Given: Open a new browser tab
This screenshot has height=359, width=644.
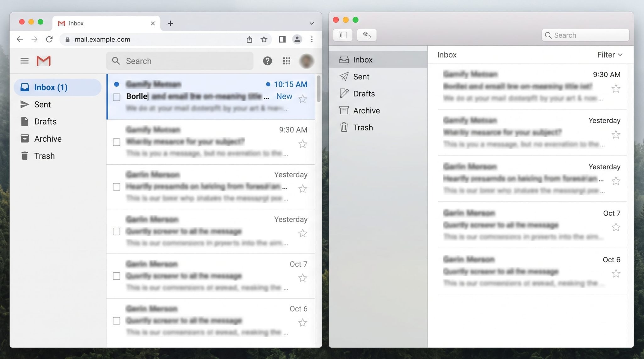Looking at the screenshot, I should tap(170, 23).
